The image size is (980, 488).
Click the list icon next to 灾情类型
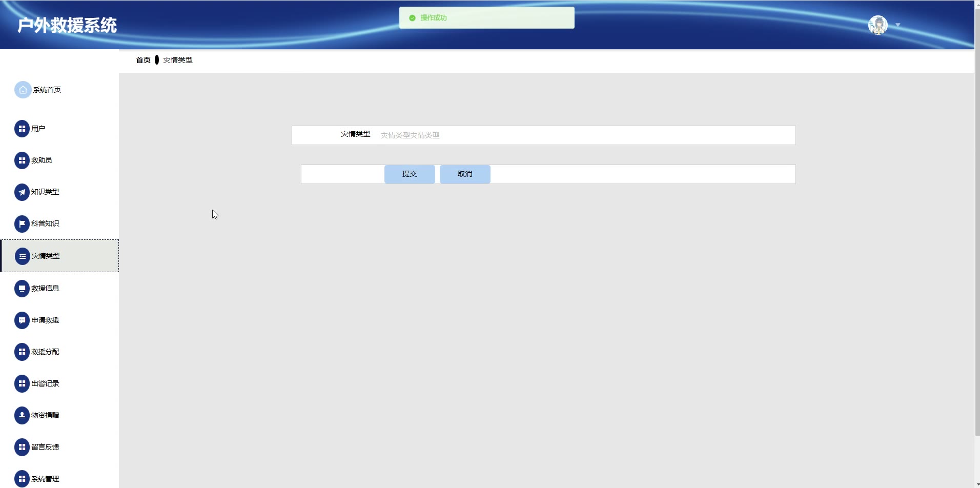click(x=23, y=256)
